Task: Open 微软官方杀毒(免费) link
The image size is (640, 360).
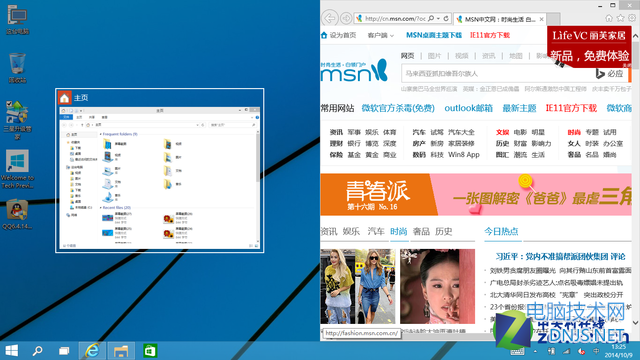Action: (398, 108)
